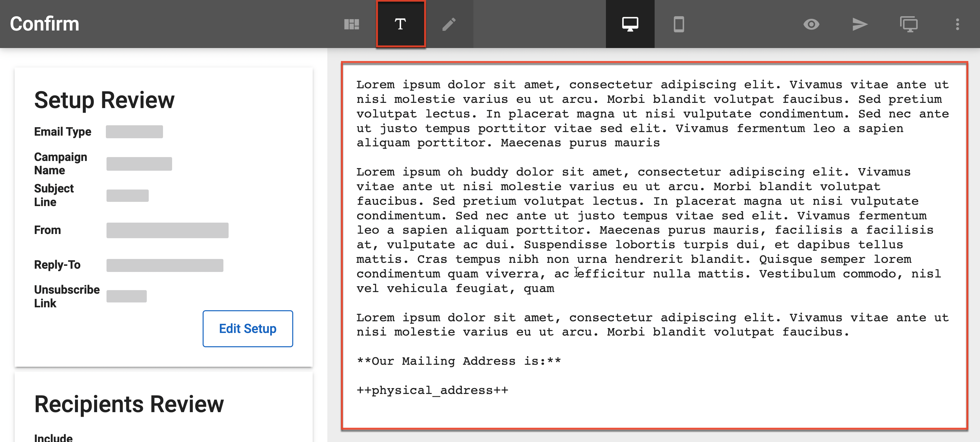980x442 pixels.
Task: Click the Subject Line value placeholder
Action: click(127, 195)
